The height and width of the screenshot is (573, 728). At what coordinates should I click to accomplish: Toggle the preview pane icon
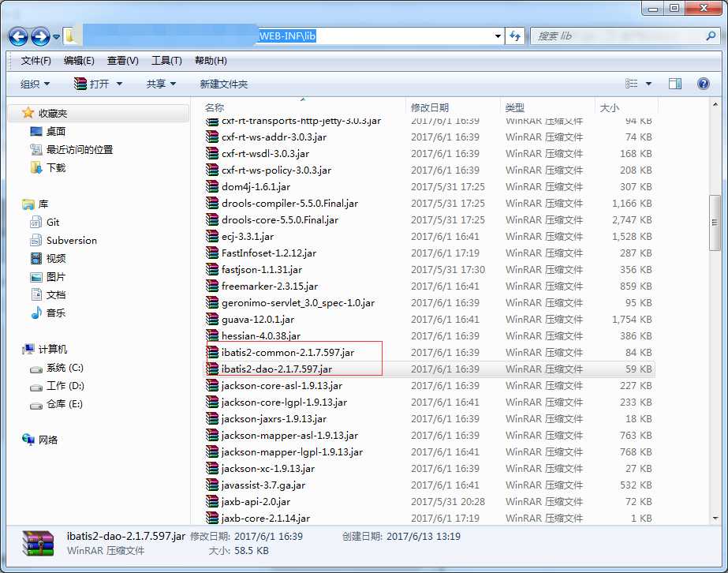click(x=675, y=84)
